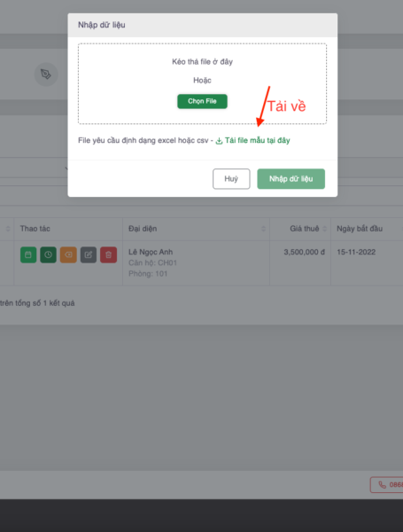This screenshot has height=532, width=403.
Task: Click the orange tag action icon
Action: pos(68,254)
